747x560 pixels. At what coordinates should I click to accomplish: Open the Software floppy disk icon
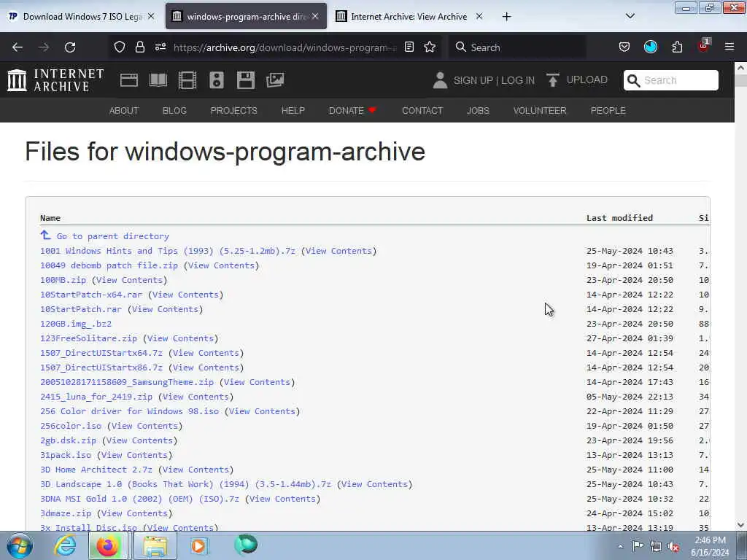click(245, 80)
